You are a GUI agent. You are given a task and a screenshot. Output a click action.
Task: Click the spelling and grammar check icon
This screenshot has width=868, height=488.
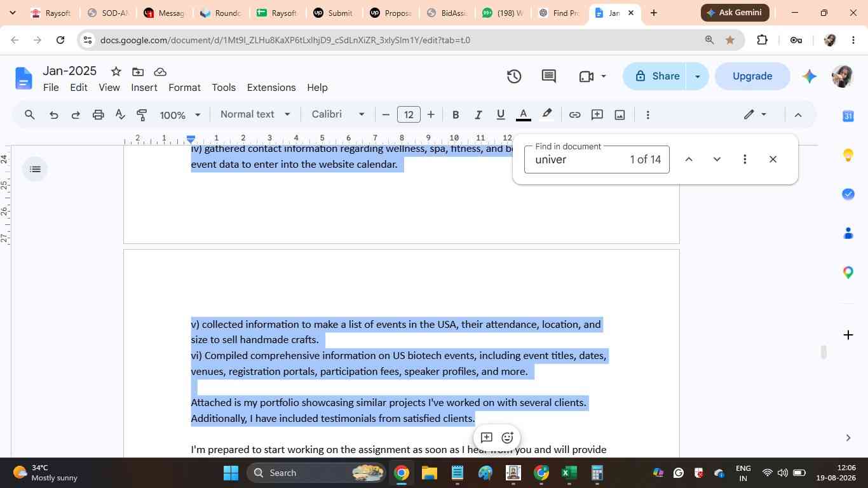click(x=120, y=114)
